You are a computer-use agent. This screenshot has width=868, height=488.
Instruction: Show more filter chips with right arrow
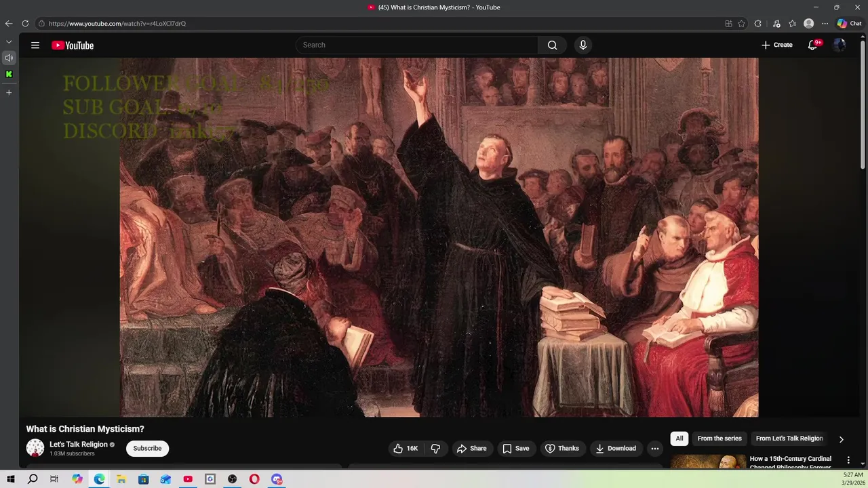click(842, 439)
